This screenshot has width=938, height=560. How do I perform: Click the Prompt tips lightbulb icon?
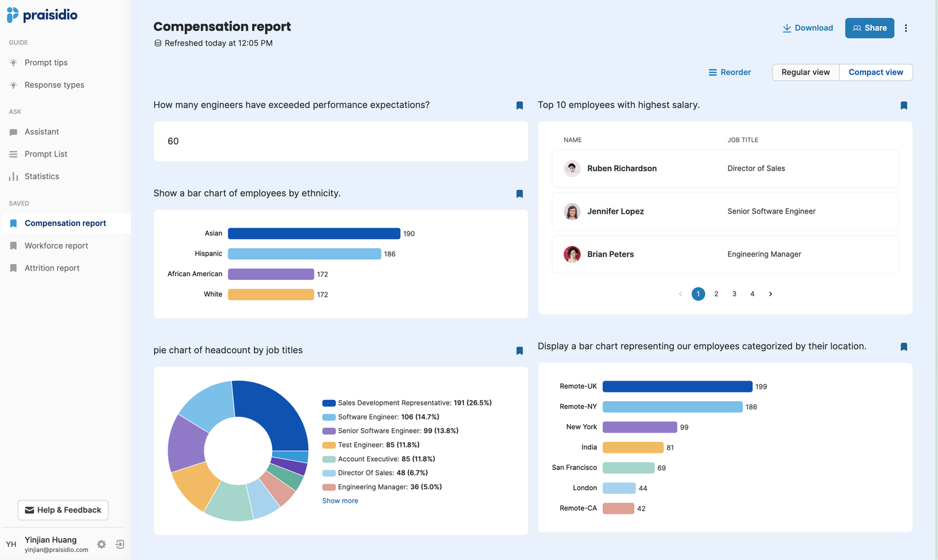click(x=12, y=62)
